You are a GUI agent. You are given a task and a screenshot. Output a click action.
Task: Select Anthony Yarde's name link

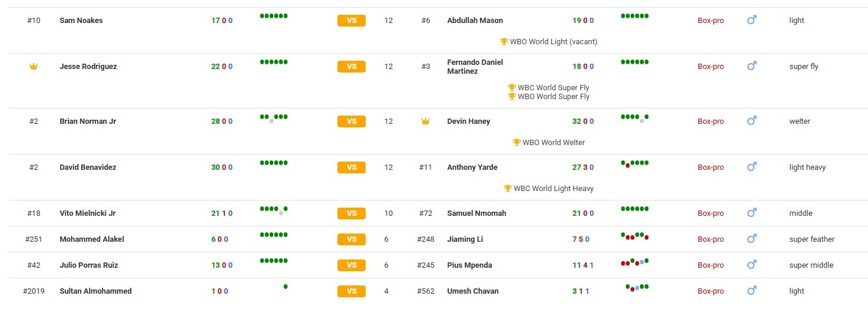click(x=472, y=167)
